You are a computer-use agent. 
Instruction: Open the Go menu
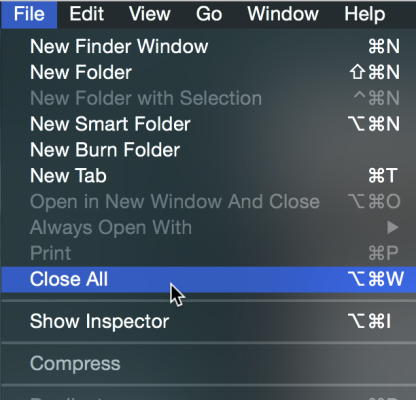pos(209,14)
